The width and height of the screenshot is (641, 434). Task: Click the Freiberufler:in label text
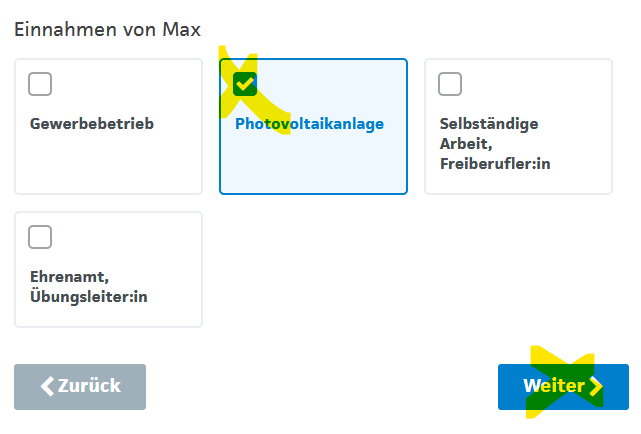[x=495, y=164]
